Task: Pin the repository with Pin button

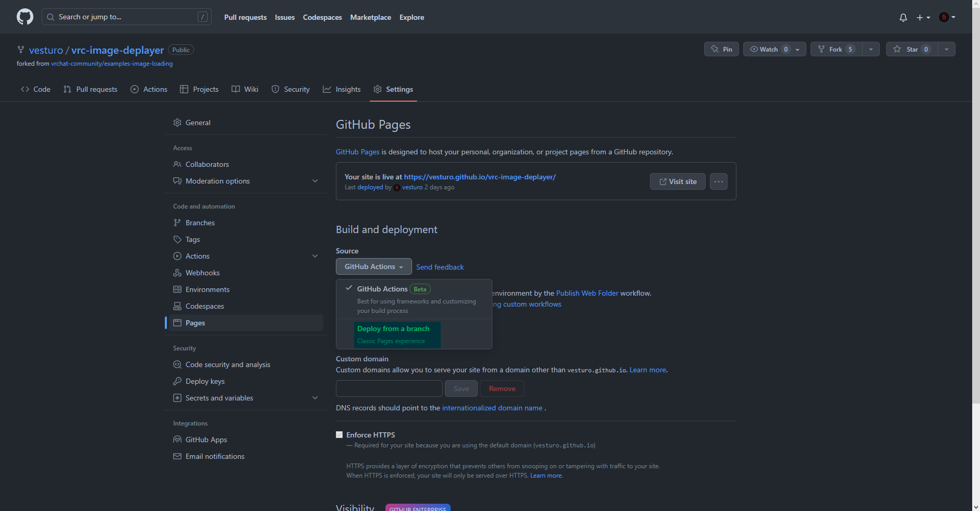Action: [721, 49]
